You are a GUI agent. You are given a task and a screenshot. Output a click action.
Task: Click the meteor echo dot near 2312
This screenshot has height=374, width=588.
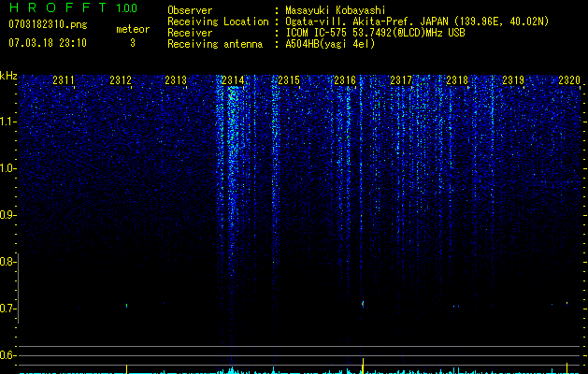[127, 306]
